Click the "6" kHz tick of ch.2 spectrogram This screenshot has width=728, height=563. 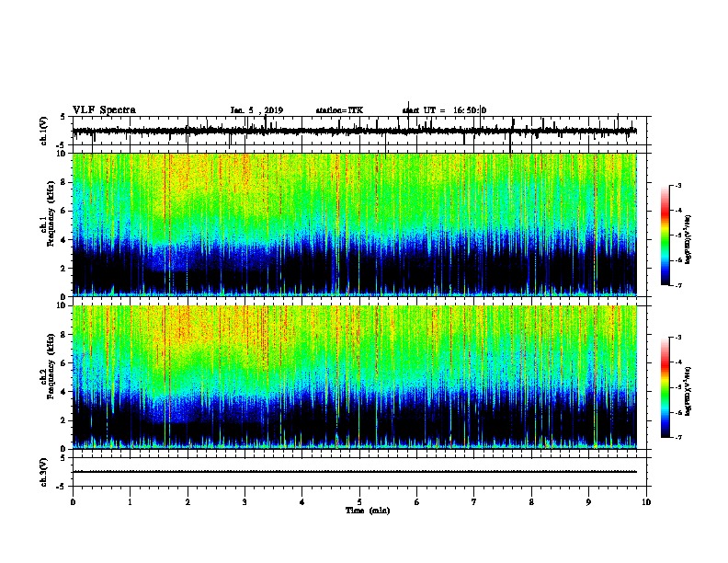coord(64,362)
